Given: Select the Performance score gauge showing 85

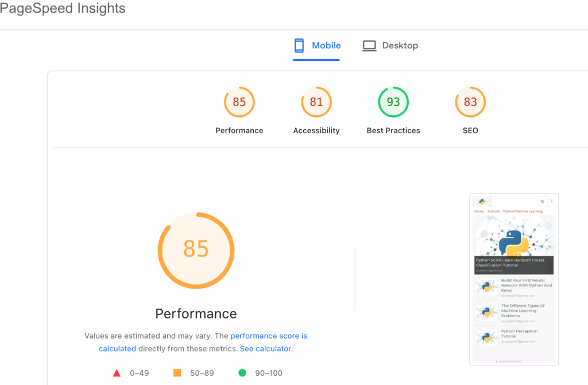Looking at the screenshot, I should [239, 102].
